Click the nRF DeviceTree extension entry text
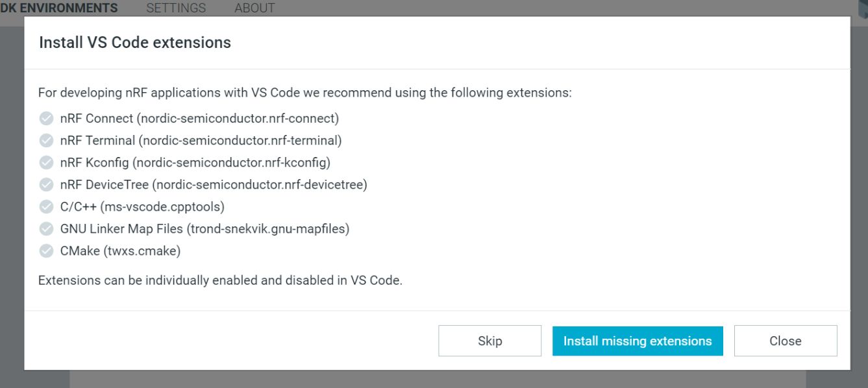The image size is (868, 388). [x=214, y=184]
